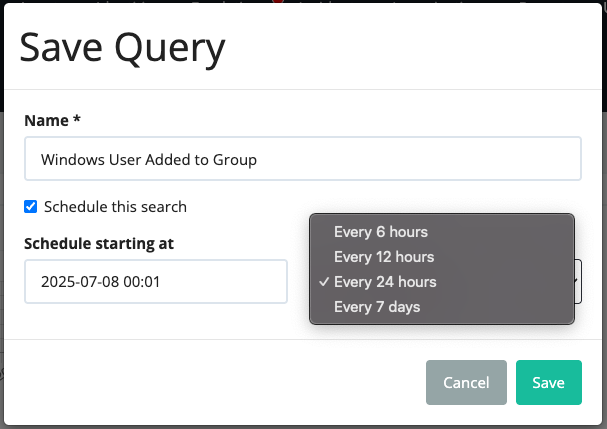The width and height of the screenshot is (607, 429).
Task: Click into the Schedule starting at date field
Action: click(x=156, y=281)
